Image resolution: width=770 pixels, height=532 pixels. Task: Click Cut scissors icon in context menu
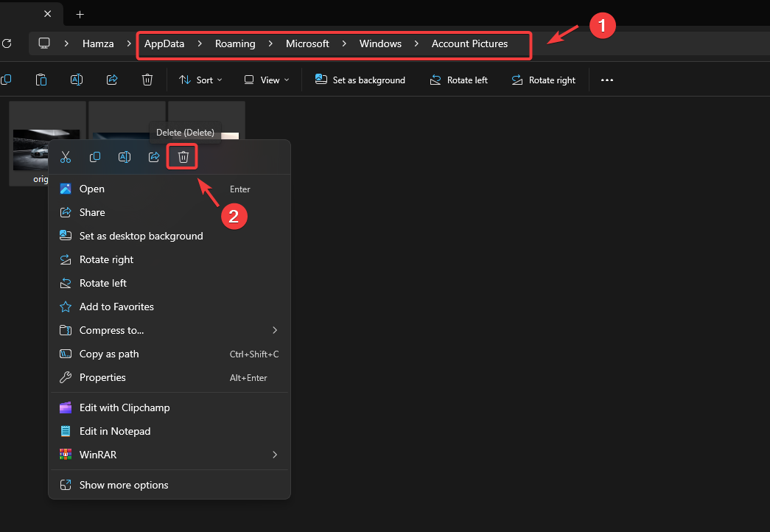pyautogui.click(x=66, y=157)
